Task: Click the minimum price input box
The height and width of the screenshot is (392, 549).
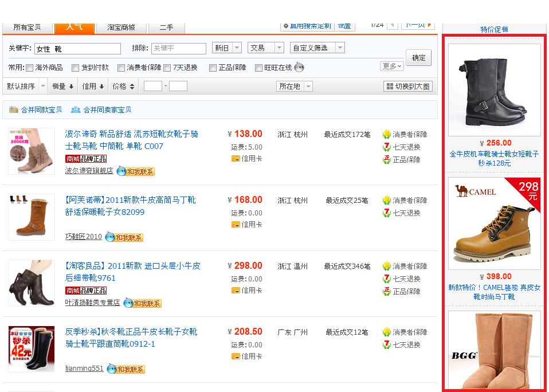Action: point(153,86)
